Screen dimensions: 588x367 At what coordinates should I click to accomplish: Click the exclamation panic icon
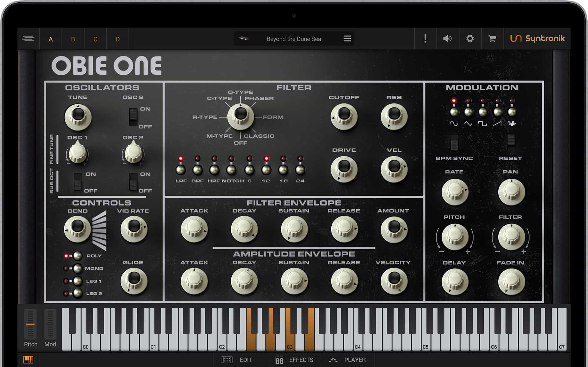click(x=425, y=38)
